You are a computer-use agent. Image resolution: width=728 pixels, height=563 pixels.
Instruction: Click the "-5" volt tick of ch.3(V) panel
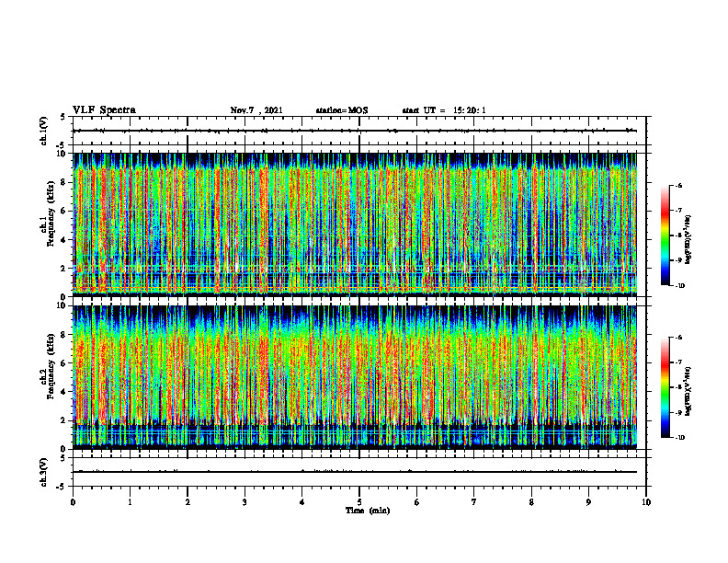click(x=63, y=487)
